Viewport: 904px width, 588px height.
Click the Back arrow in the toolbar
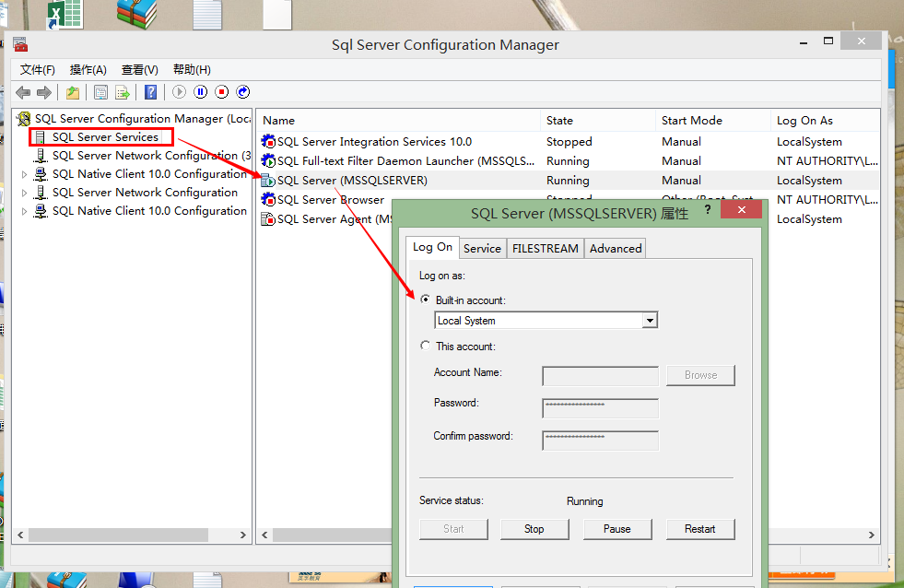pos(23,92)
